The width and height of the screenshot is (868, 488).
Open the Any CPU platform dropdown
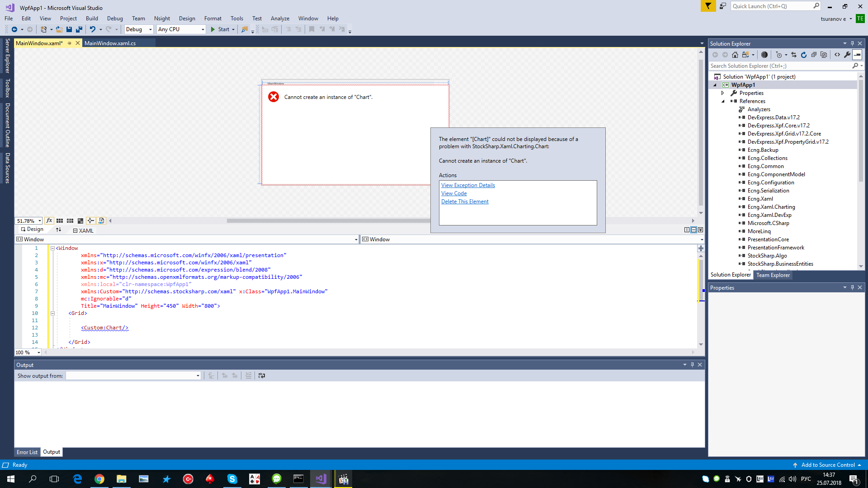(181, 29)
